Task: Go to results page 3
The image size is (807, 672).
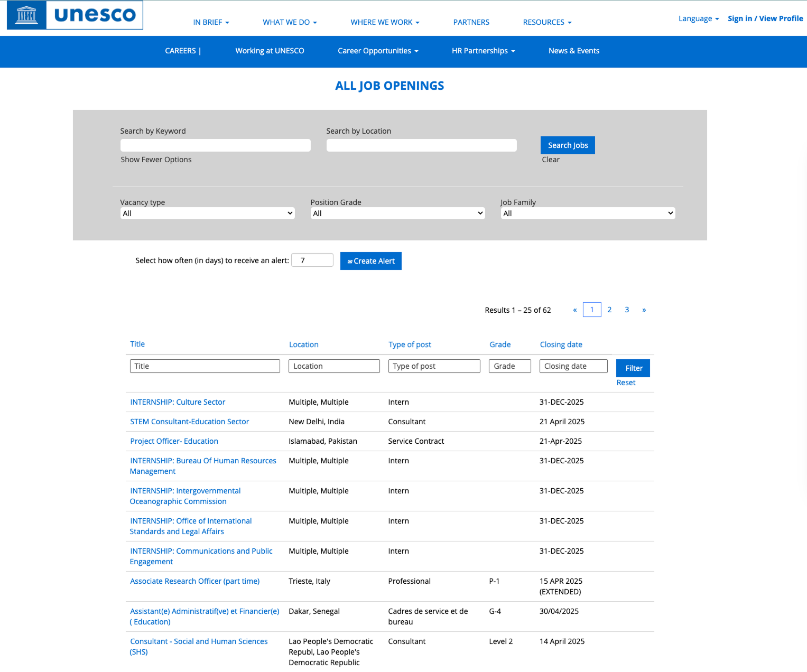Action: [x=627, y=310]
